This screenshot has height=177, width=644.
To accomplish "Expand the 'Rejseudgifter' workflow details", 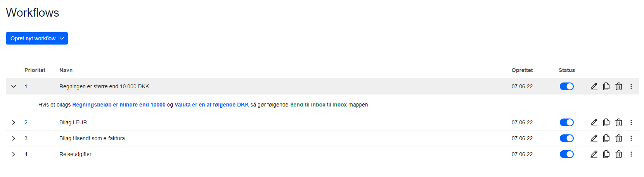I will 14,154.
